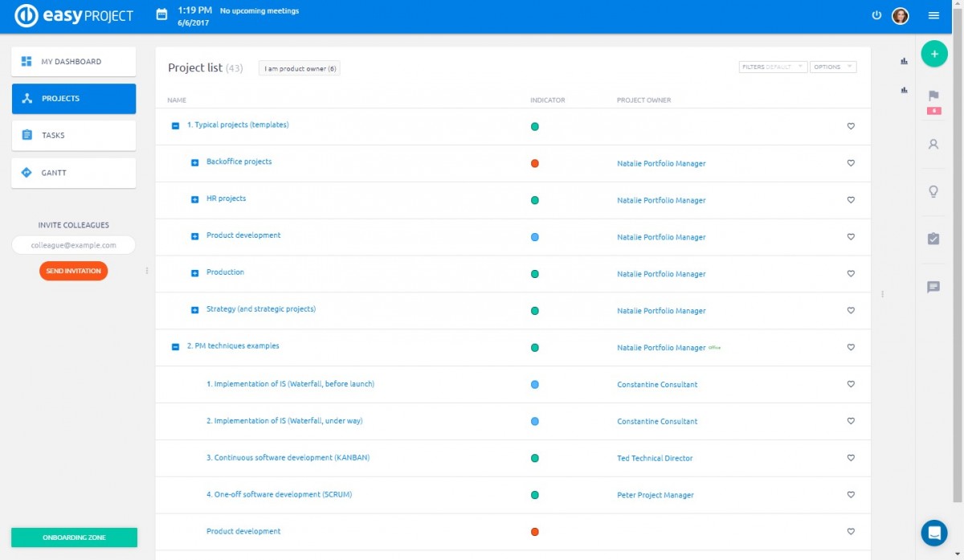964x560 pixels.
Task: Toggle the heart on Product development (KANBAN row's neighbor) SCRUM
Action: point(851,495)
